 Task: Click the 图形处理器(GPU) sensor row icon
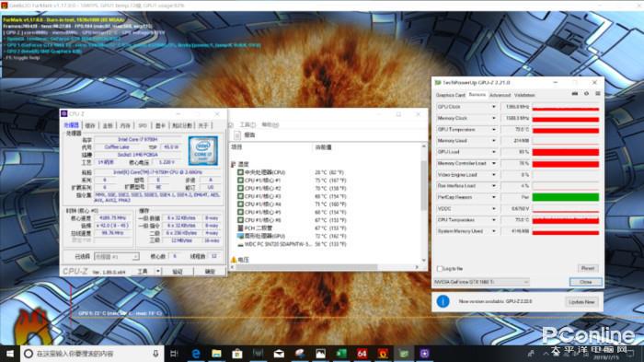(240, 236)
